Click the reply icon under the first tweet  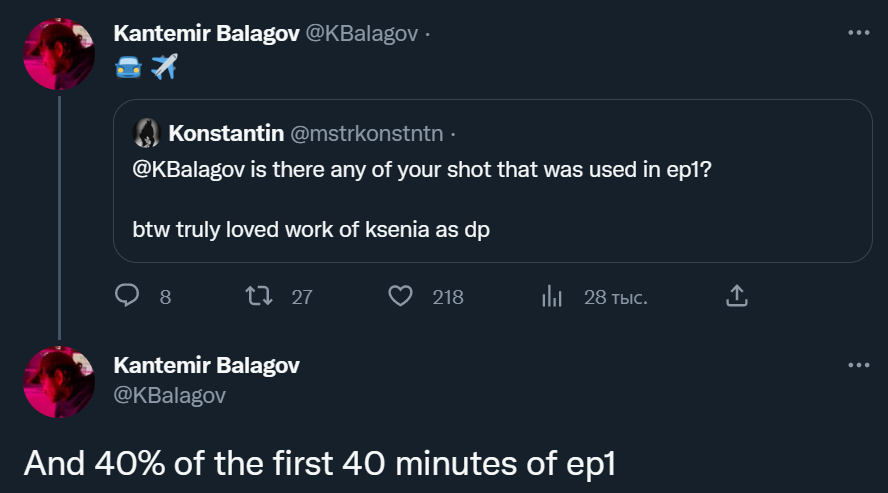point(127,296)
